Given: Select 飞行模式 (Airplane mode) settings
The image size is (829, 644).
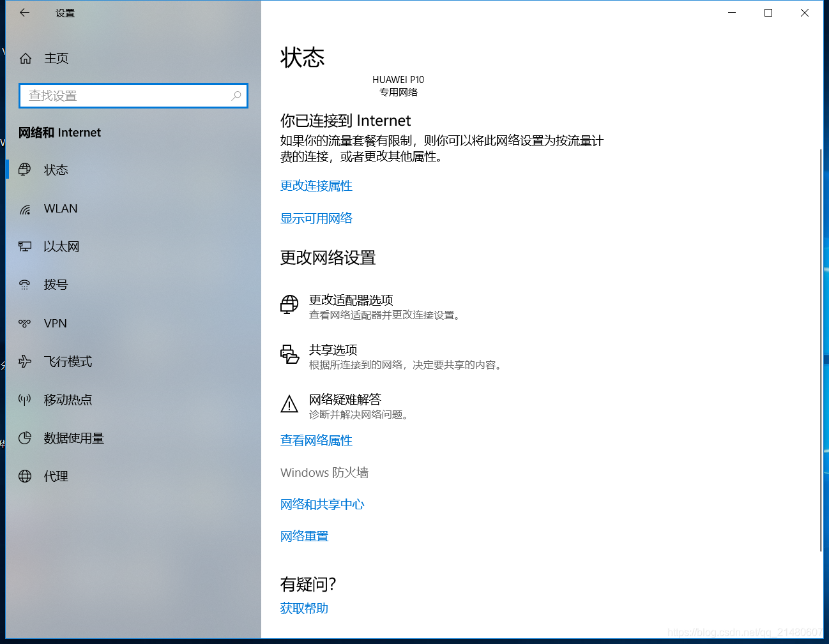Looking at the screenshot, I should coord(68,361).
